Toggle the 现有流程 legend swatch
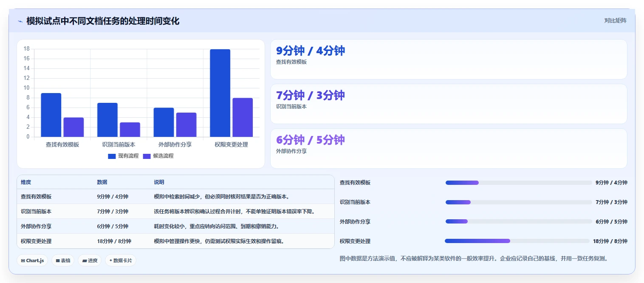 click(x=112, y=156)
